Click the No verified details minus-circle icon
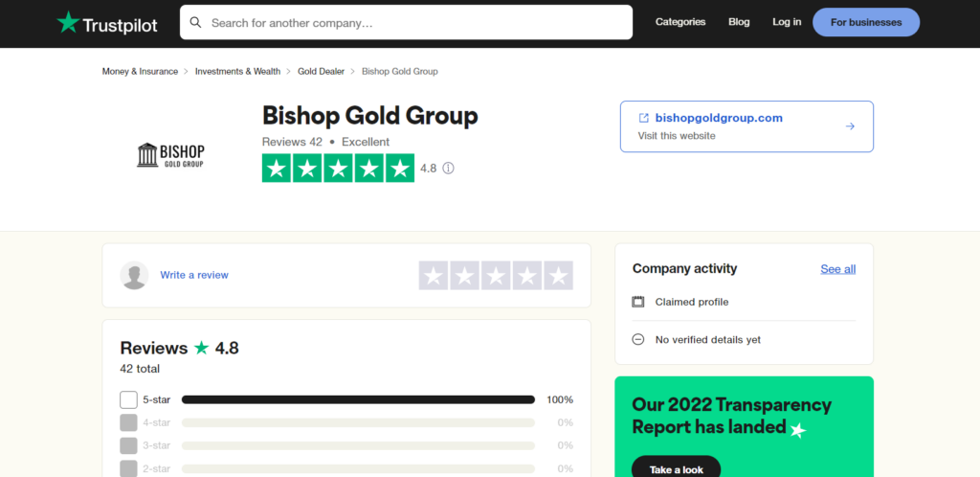 638,339
